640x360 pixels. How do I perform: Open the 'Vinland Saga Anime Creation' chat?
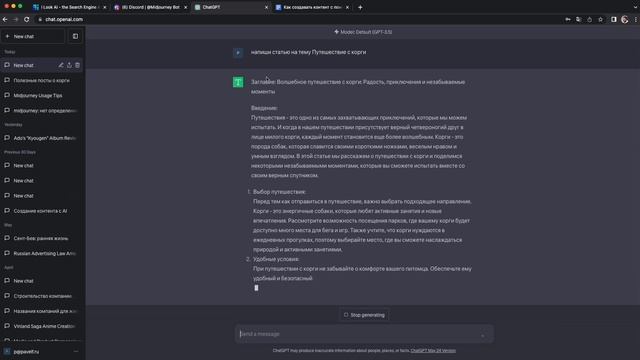(x=42, y=326)
